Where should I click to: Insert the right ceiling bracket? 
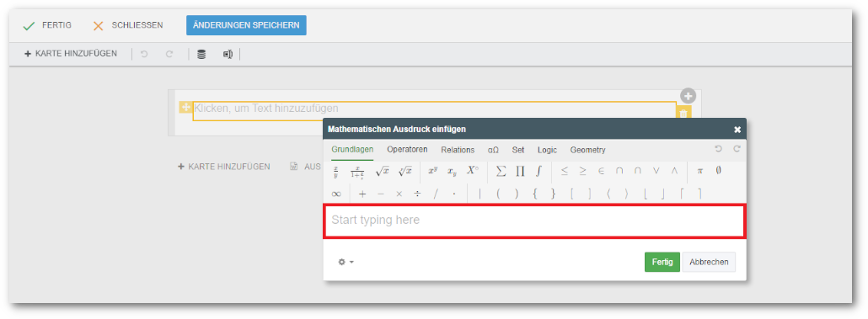tap(699, 194)
